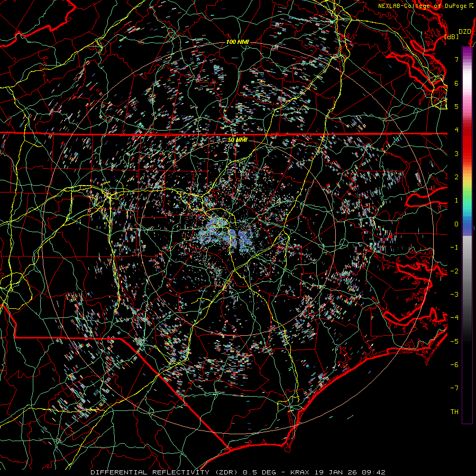Click the [dB] unit label
The height and width of the screenshot is (476, 476).
pos(452,37)
